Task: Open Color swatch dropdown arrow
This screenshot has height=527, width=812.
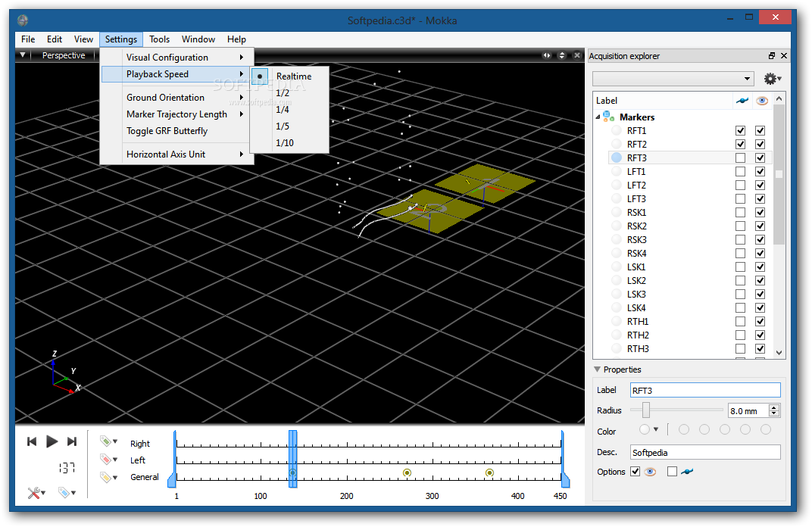Action: 656,429
